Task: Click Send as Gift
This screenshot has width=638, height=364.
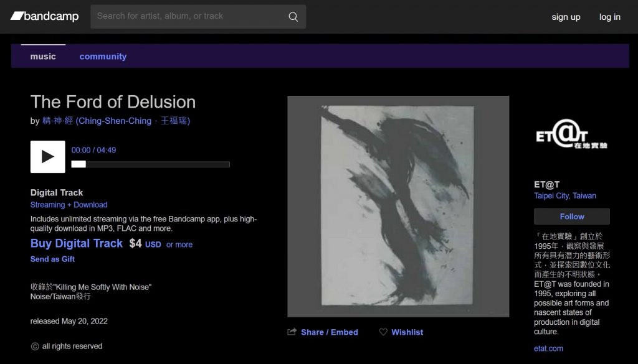Action: (x=52, y=259)
